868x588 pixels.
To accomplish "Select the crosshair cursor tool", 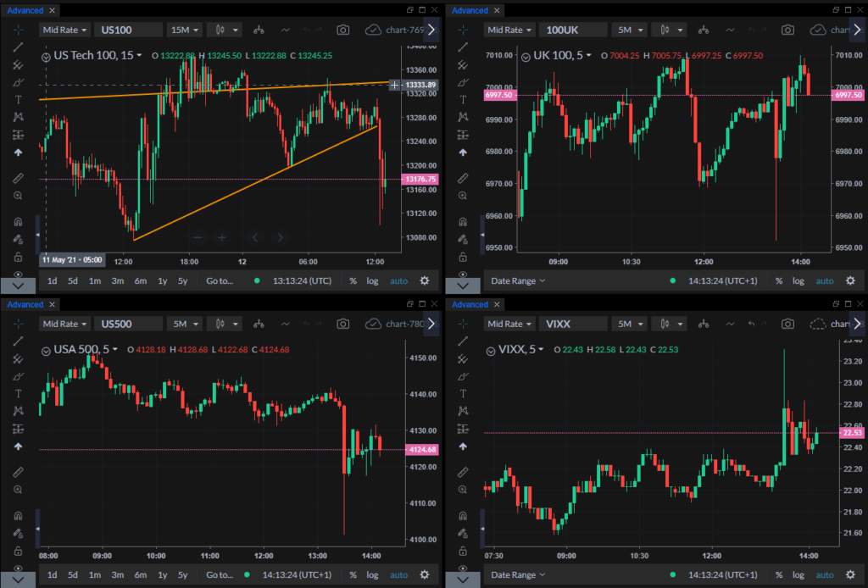I will tap(18, 29).
